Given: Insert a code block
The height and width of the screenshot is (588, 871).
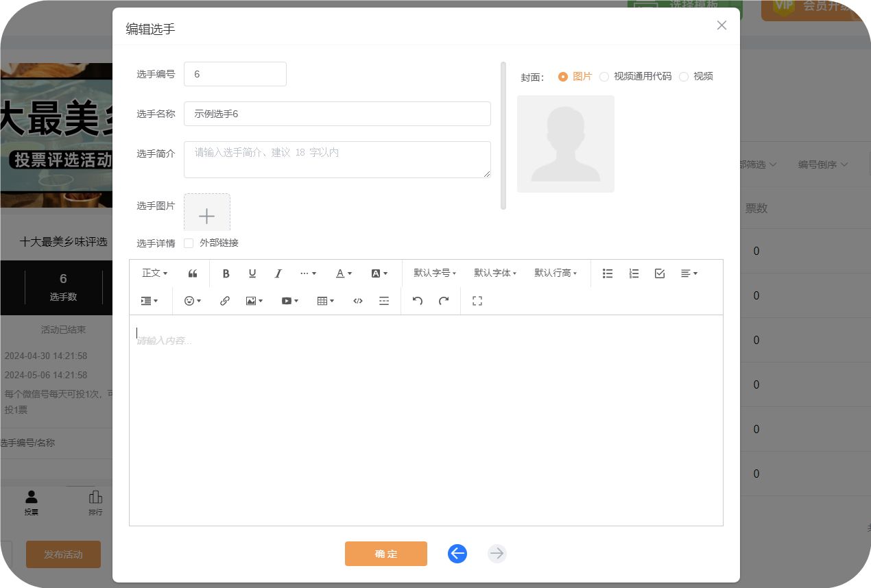Looking at the screenshot, I should tap(358, 301).
